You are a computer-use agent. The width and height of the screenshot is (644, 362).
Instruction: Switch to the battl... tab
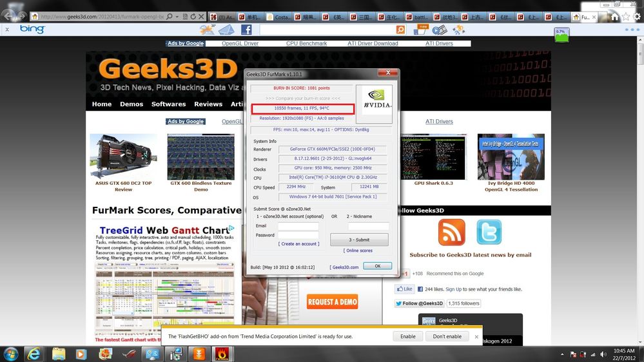[x=417, y=17]
